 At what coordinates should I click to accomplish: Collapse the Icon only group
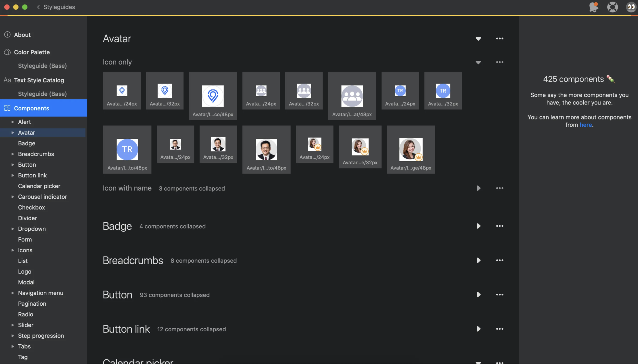[478, 62]
